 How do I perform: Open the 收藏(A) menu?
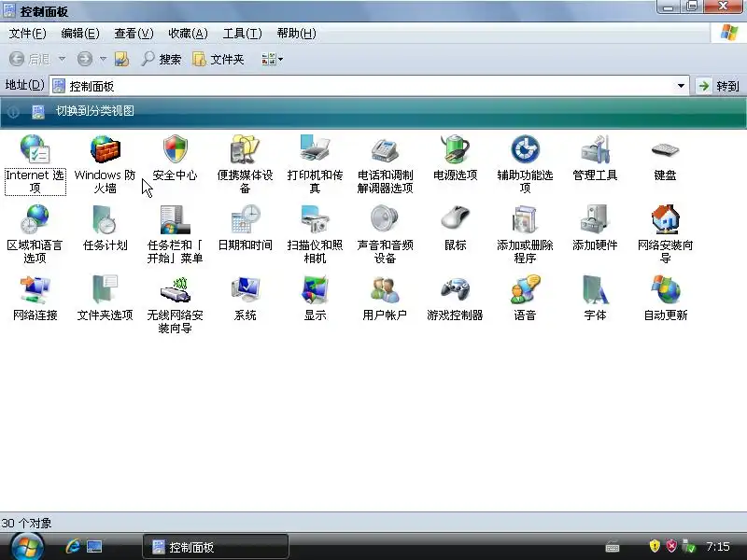(x=188, y=34)
